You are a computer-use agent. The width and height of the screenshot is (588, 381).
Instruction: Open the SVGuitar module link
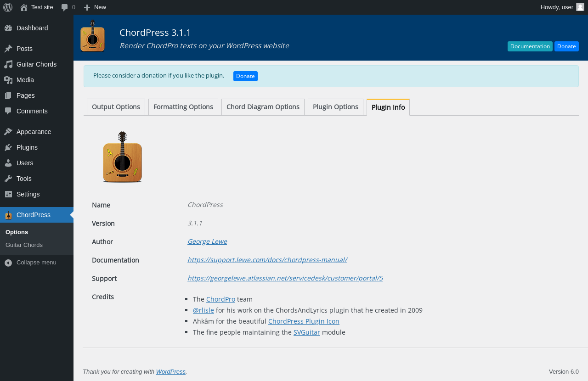pyautogui.click(x=307, y=332)
